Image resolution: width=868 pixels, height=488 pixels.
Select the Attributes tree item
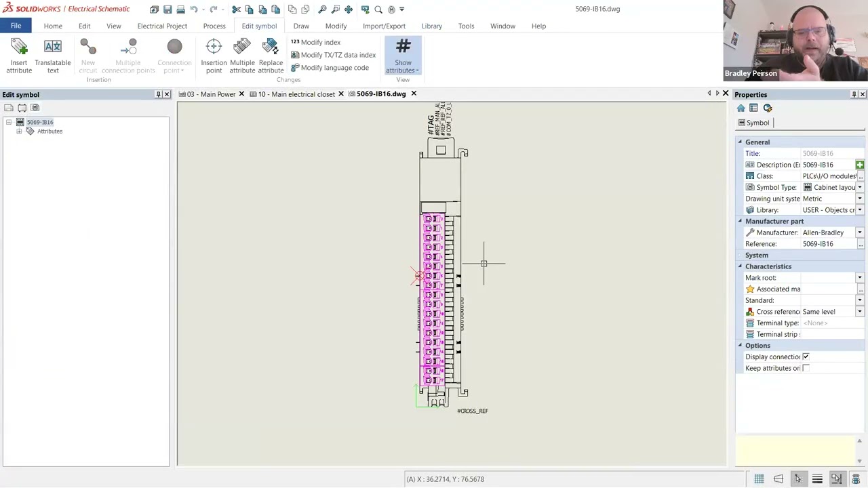pos(50,131)
